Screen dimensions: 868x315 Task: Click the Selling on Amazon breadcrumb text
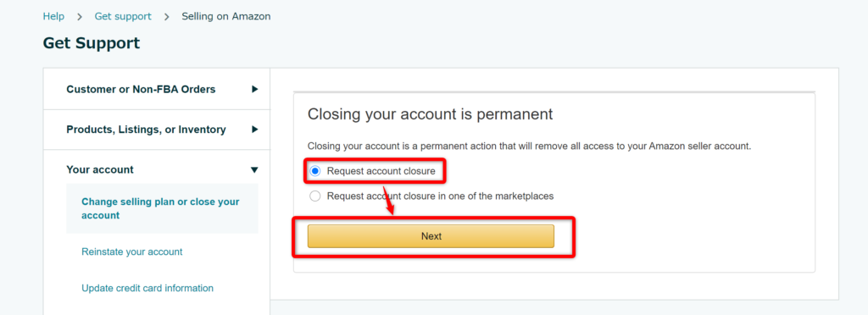point(225,17)
